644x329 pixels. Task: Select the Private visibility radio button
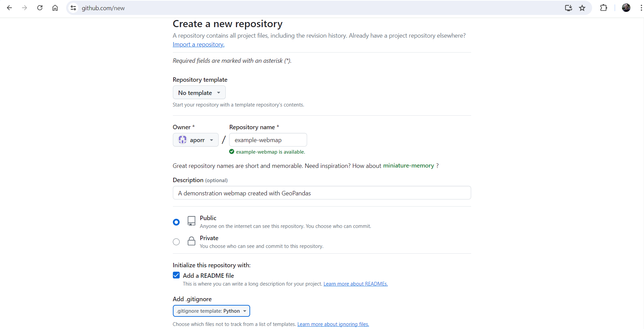pyautogui.click(x=176, y=242)
